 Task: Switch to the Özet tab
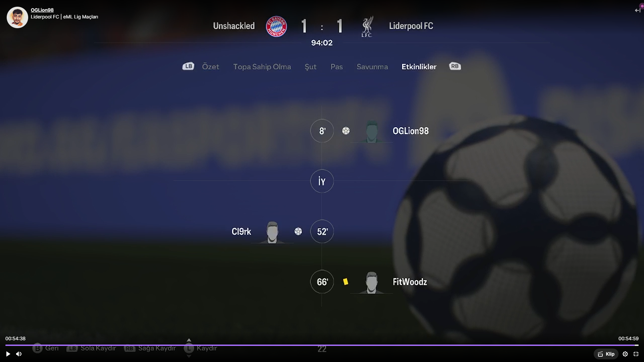tap(210, 67)
